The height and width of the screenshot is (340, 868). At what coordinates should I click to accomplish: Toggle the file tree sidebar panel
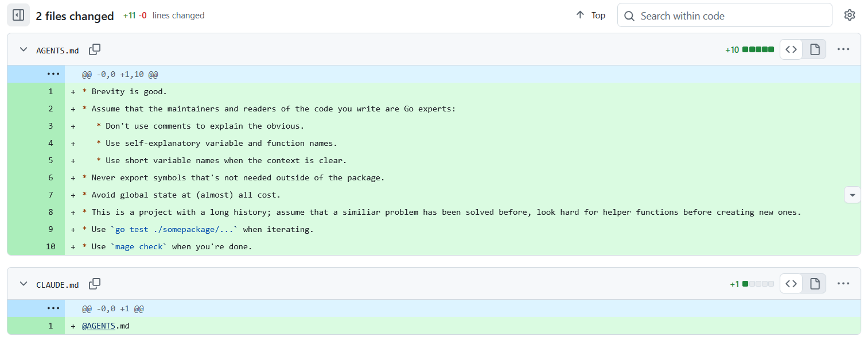(18, 16)
